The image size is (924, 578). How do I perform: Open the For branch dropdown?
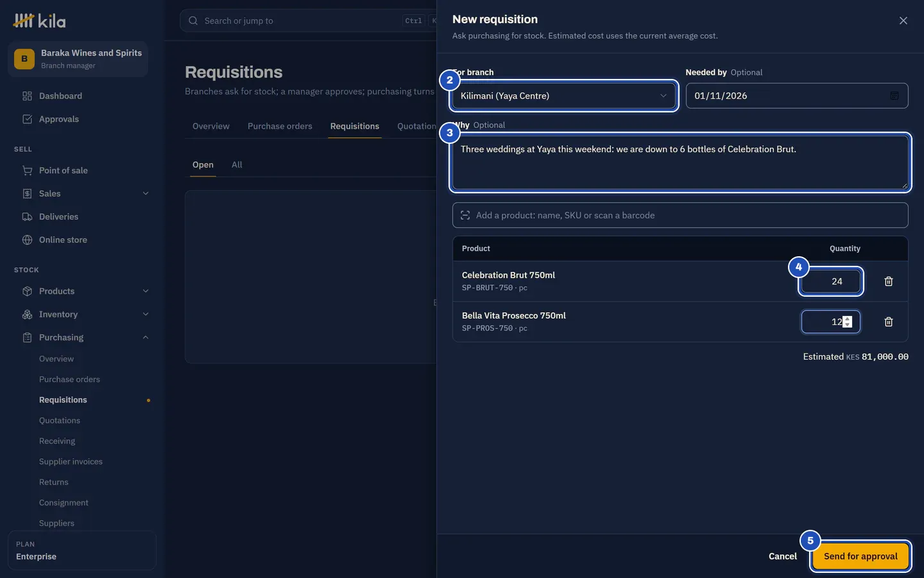point(564,96)
